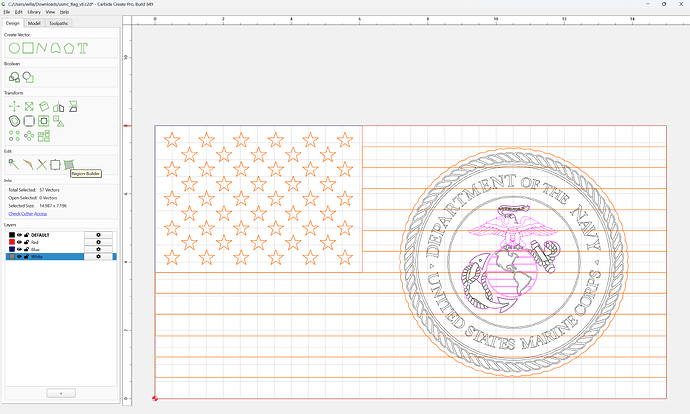Click the Boolean union icon

(x=14, y=77)
